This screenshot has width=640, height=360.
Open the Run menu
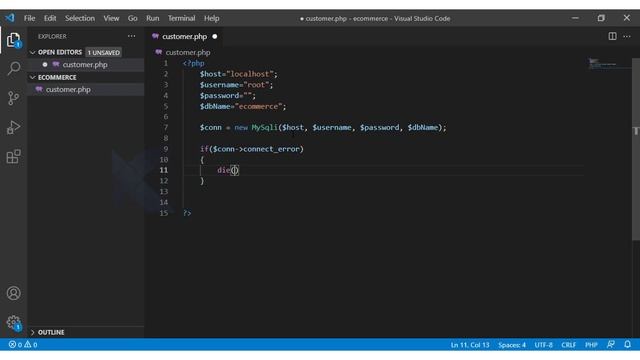(x=153, y=18)
